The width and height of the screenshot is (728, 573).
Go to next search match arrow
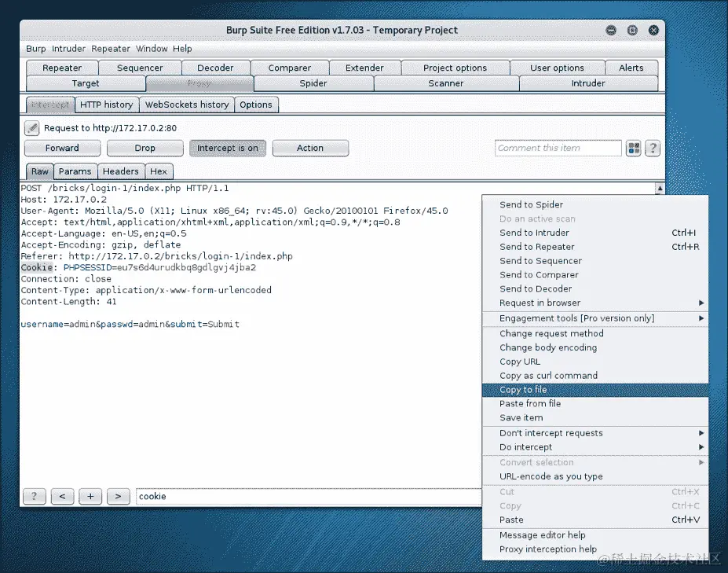(118, 496)
